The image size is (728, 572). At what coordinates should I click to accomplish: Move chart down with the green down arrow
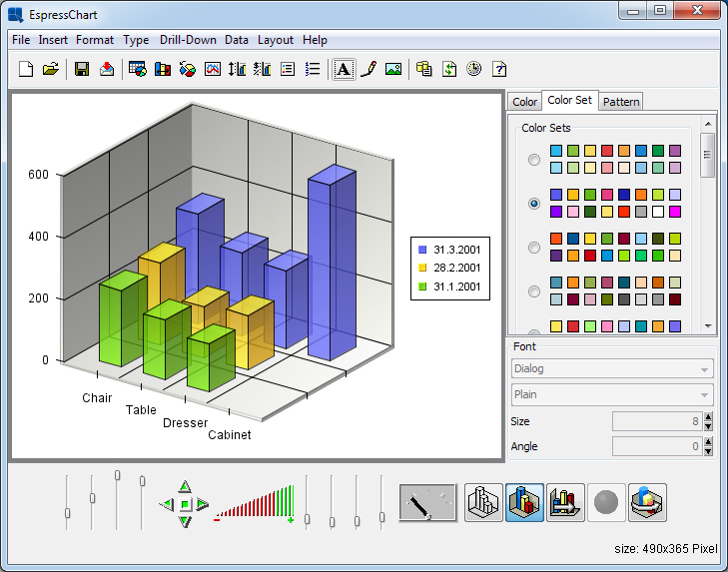tap(185, 521)
